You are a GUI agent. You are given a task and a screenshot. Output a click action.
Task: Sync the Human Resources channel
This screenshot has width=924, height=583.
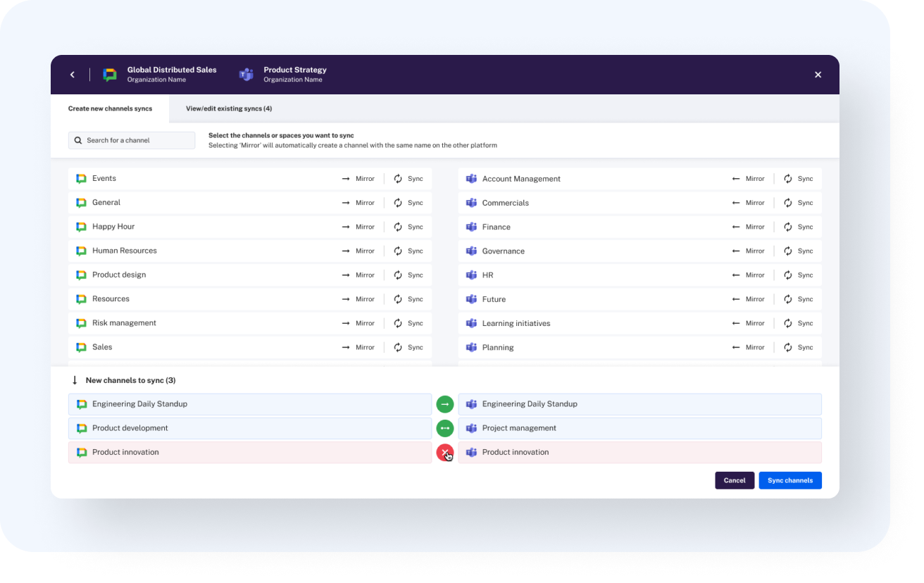(x=408, y=251)
